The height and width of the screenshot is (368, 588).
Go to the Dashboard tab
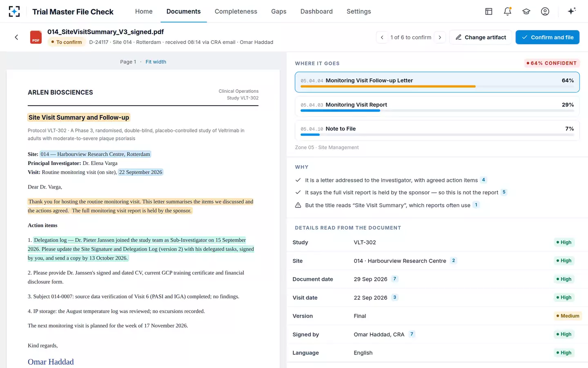point(316,11)
